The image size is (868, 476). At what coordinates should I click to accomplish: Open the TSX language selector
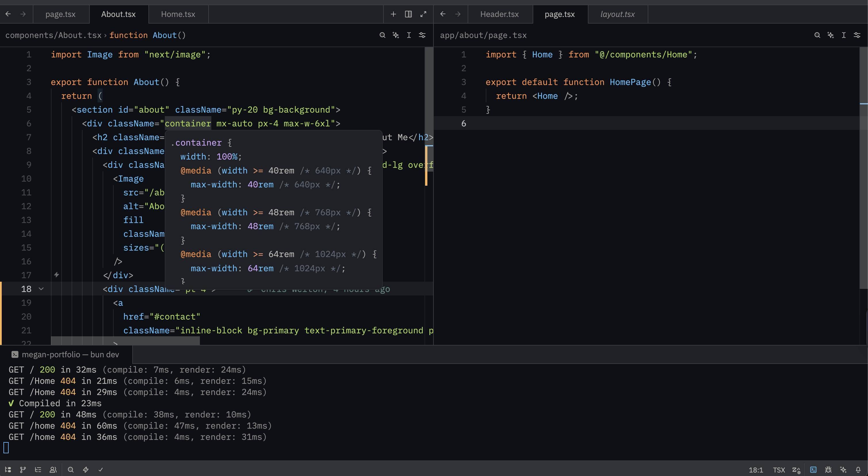point(779,470)
